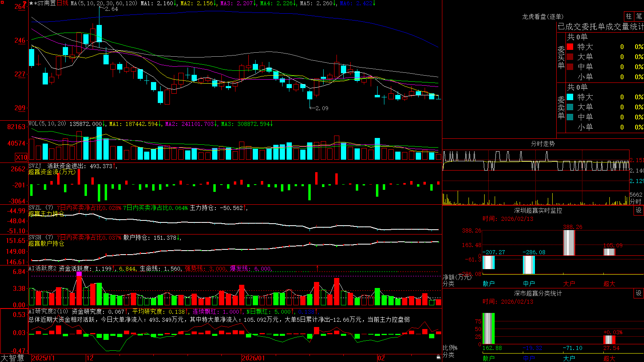Click 委买单 section label

coord(561,58)
